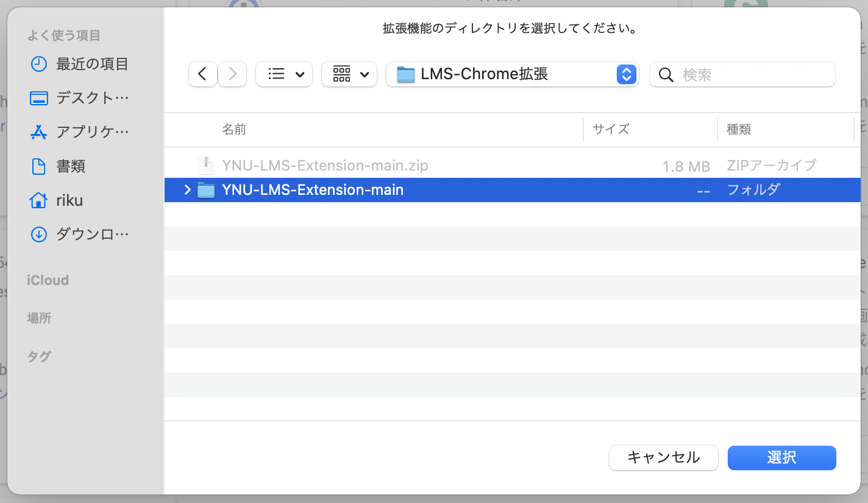Screen dimensions: 868x503
Task: Open the LMS-Chrome拡張 folder path popup
Action: pos(513,74)
